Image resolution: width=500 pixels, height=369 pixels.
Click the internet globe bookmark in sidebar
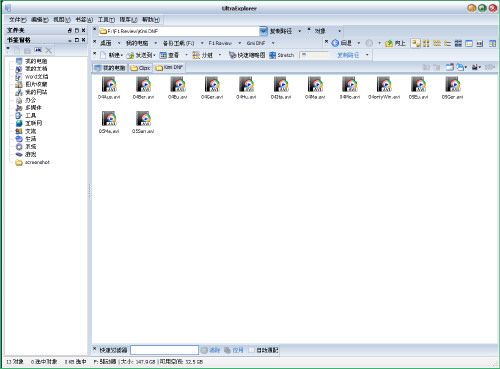pos(19,123)
